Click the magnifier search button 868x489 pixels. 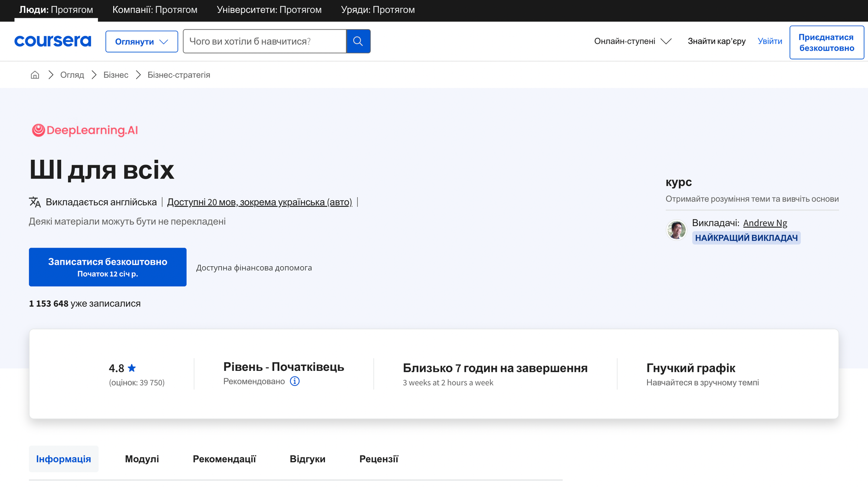358,41
